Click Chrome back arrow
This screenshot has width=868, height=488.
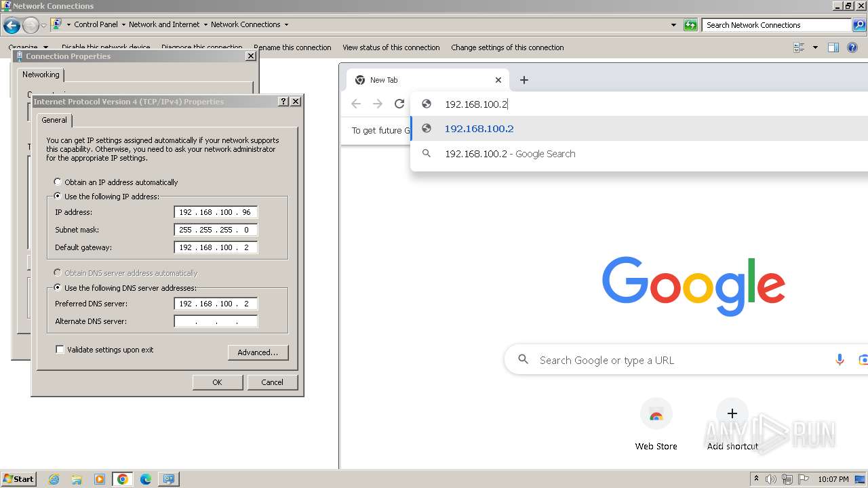click(x=356, y=104)
